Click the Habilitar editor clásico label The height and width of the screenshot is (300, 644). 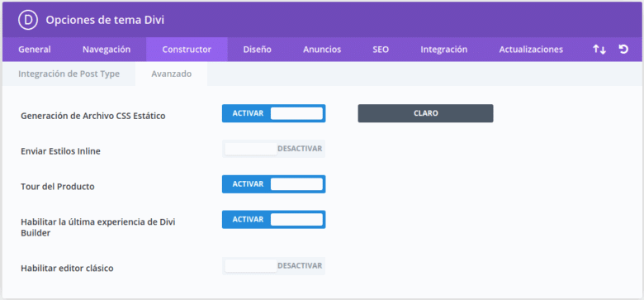(x=67, y=269)
